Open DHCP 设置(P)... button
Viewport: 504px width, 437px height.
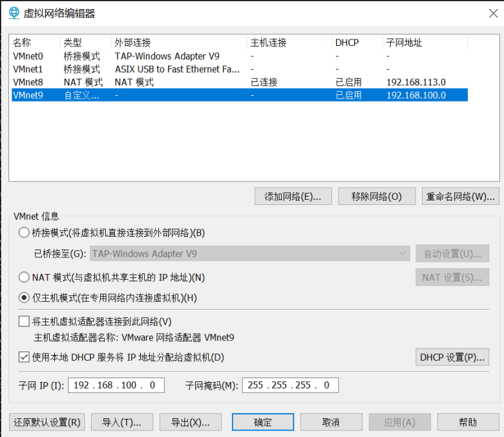[x=452, y=357]
